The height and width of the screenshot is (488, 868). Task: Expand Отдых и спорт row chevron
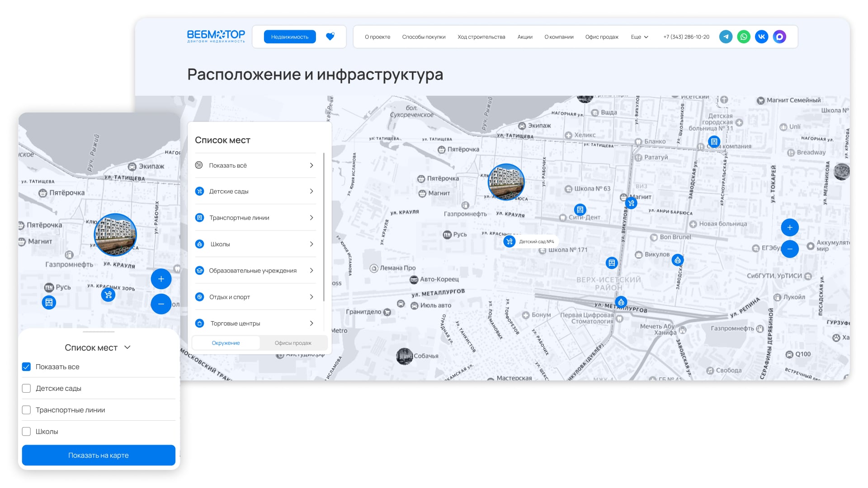pos(311,297)
